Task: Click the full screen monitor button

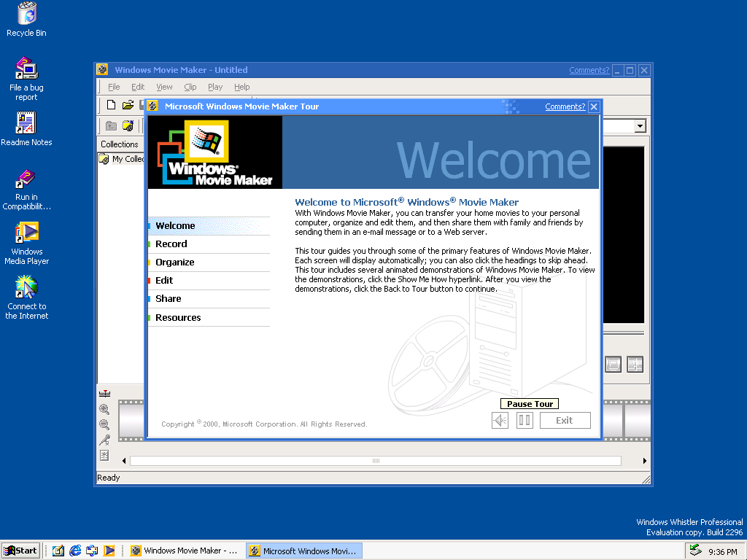Action: pos(613,365)
